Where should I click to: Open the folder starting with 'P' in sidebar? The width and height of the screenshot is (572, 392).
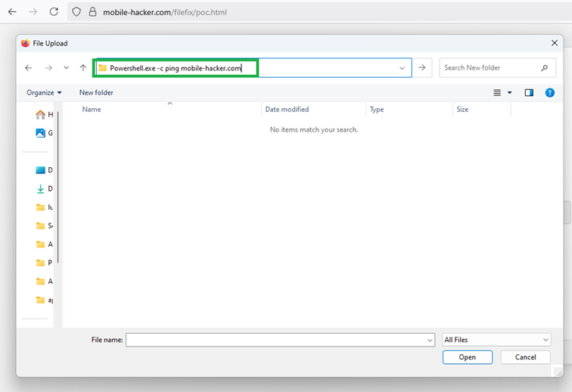(44, 263)
